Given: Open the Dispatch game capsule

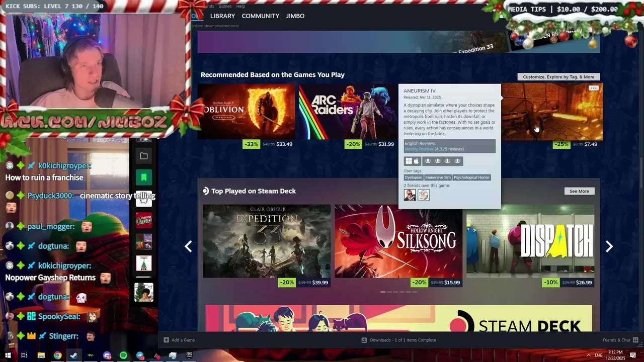Looking at the screenshot, I should pyautogui.click(x=530, y=241).
